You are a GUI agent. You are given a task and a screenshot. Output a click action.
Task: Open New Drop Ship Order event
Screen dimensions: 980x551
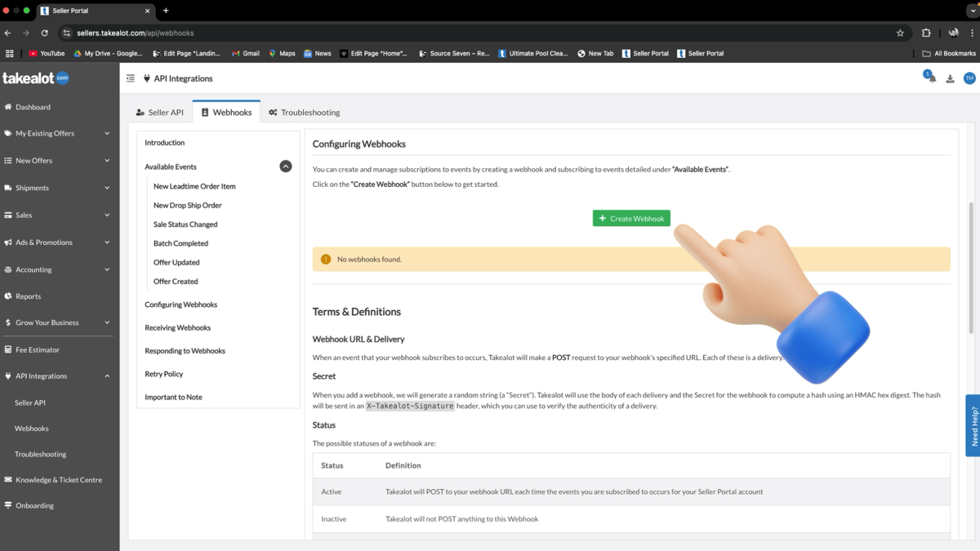[188, 206]
